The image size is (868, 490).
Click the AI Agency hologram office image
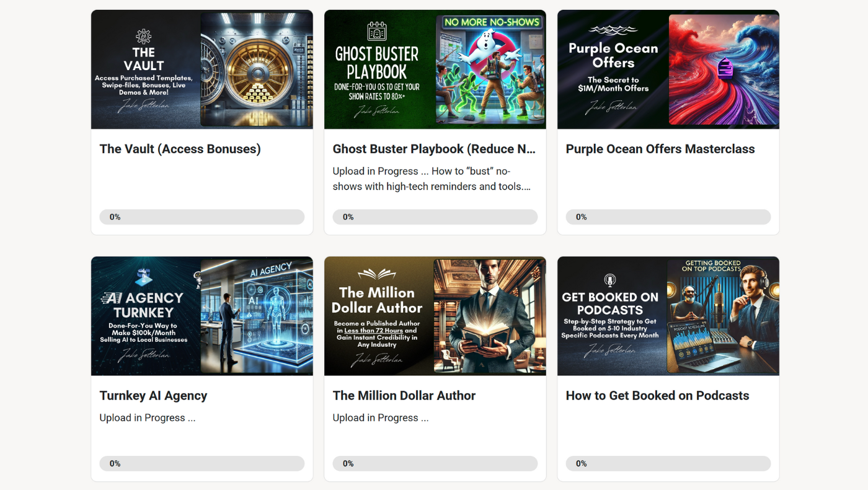257,316
